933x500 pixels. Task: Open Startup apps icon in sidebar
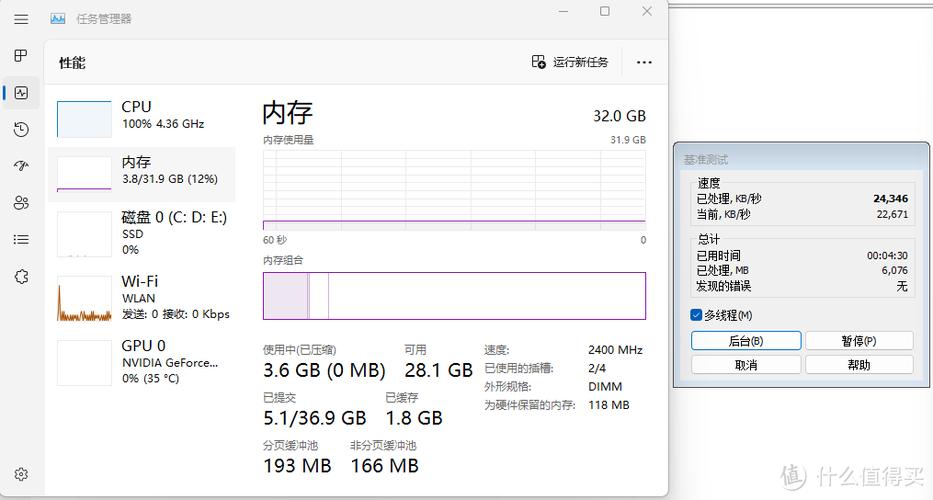tap(21, 165)
